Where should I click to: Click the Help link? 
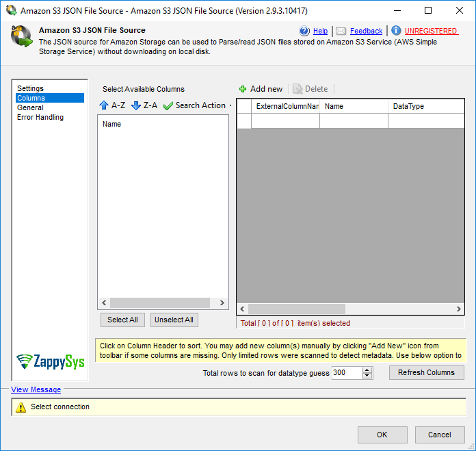[320, 31]
